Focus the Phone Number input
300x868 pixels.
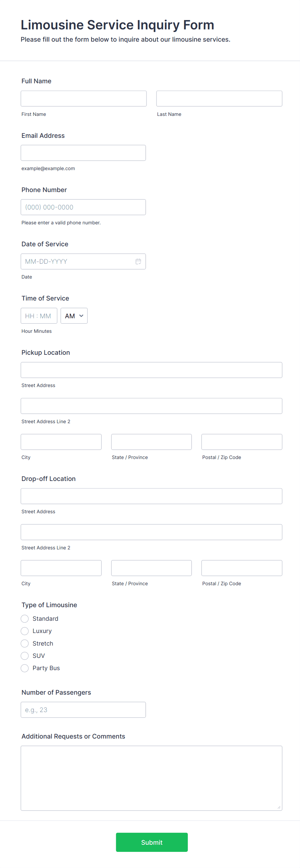click(x=83, y=207)
